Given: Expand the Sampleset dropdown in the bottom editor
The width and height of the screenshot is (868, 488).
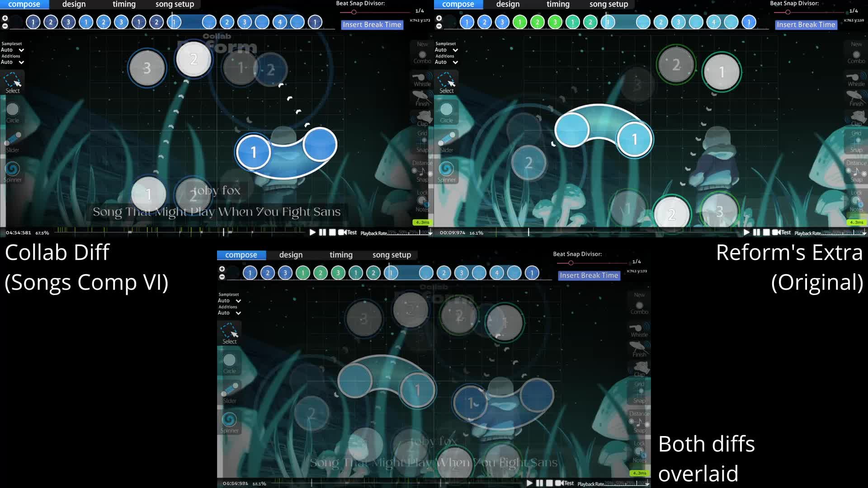Looking at the screenshot, I should pyautogui.click(x=230, y=300).
